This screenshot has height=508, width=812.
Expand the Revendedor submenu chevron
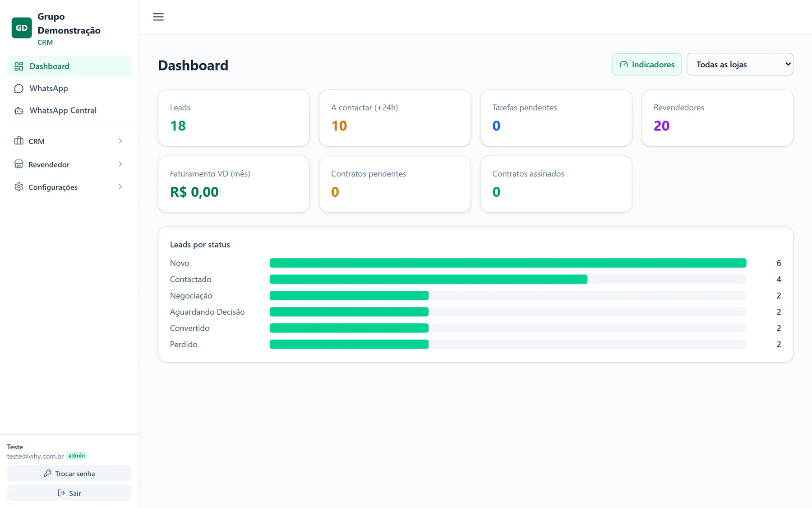[x=120, y=164]
